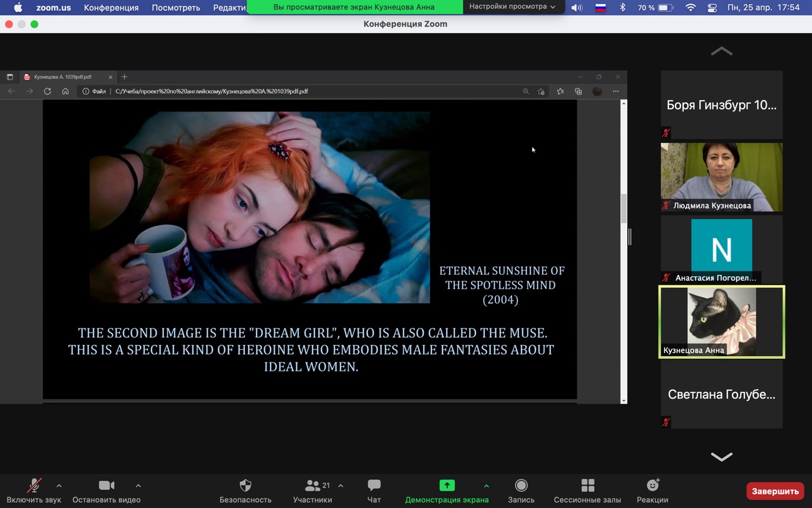This screenshot has width=812, height=508.
Task: Click the browser home icon
Action: 65,91
